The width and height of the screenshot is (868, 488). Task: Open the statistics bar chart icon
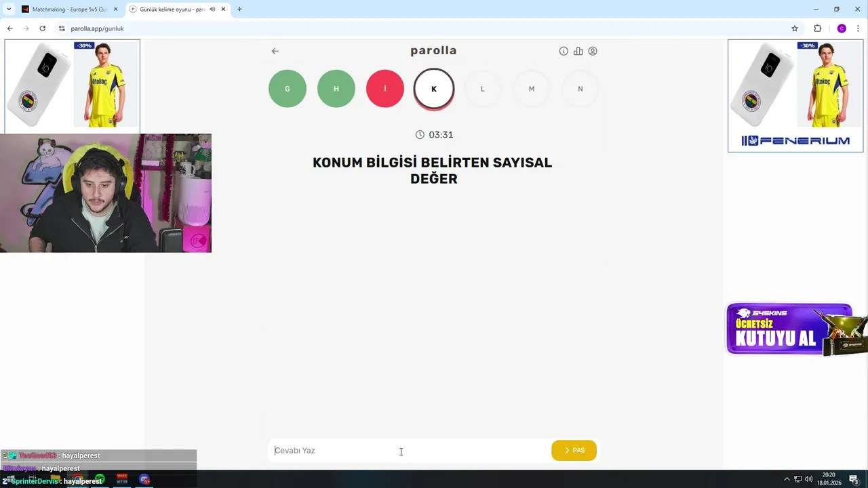point(578,51)
